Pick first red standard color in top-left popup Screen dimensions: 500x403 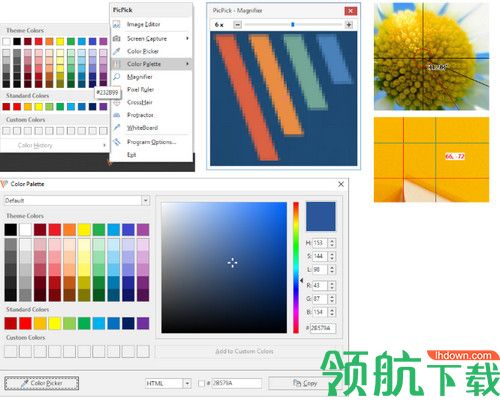coord(6,107)
